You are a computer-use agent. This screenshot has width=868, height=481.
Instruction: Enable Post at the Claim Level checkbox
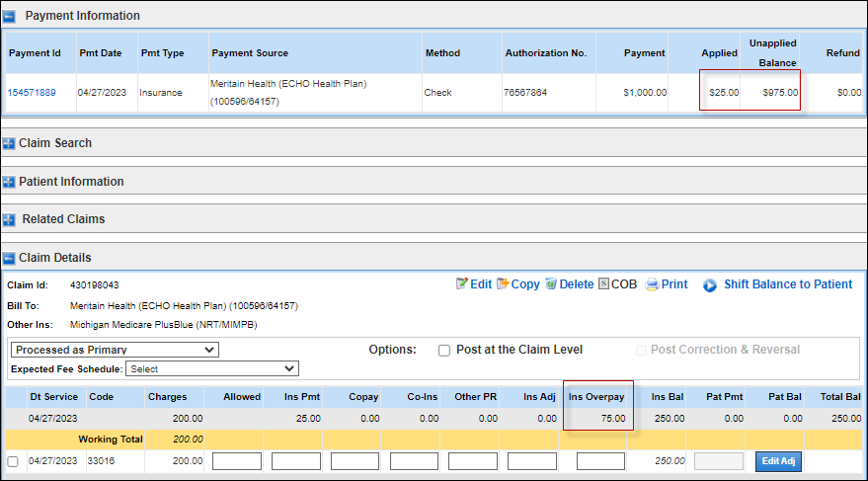pyautogui.click(x=444, y=350)
